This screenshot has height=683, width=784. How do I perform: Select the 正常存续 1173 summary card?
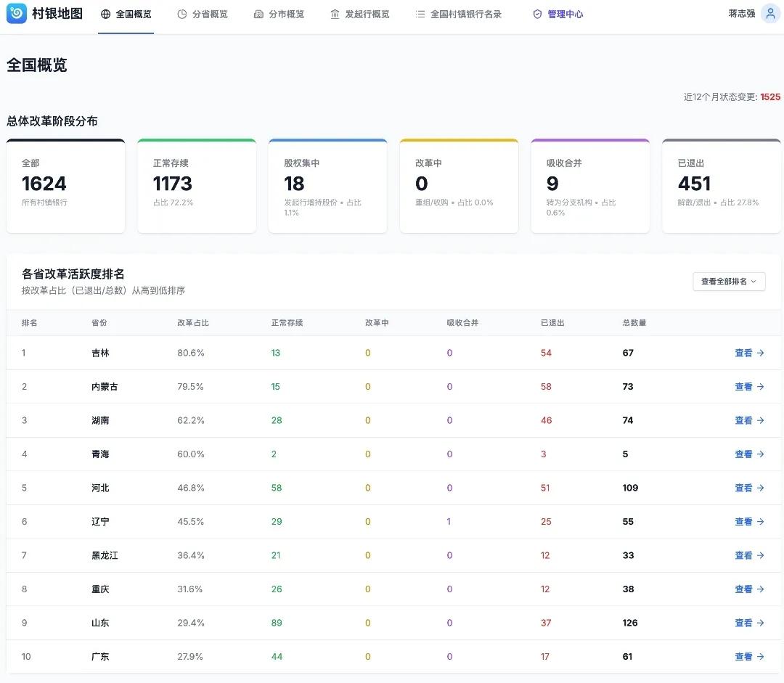[x=197, y=186]
